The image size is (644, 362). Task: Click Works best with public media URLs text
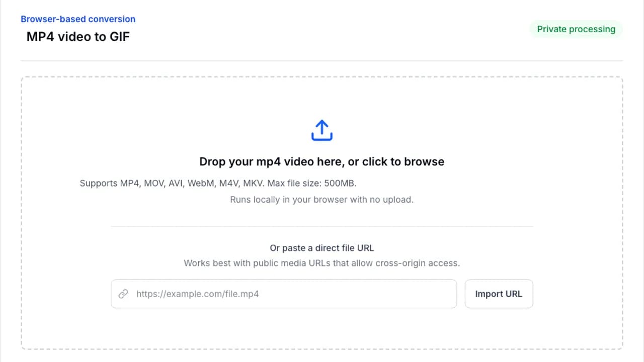click(x=322, y=263)
